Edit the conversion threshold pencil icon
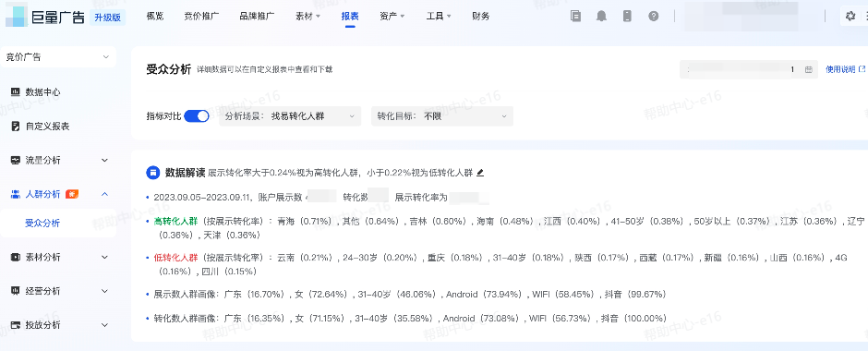This screenshot has height=351, width=868. tap(480, 173)
